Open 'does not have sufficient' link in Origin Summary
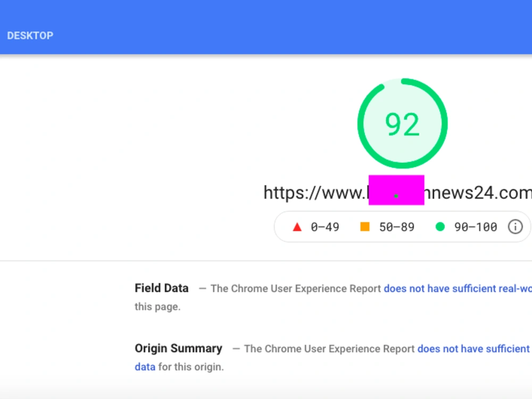The height and width of the screenshot is (399, 532). point(473,349)
